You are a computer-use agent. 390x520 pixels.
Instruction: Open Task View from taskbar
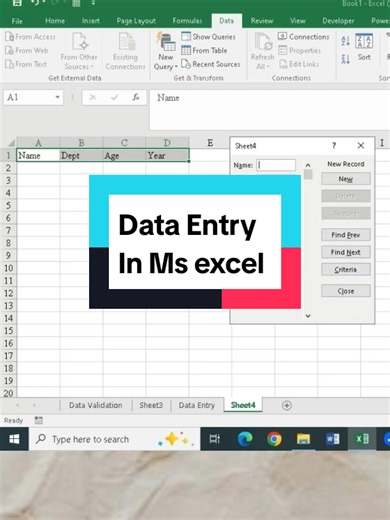[x=215, y=439]
